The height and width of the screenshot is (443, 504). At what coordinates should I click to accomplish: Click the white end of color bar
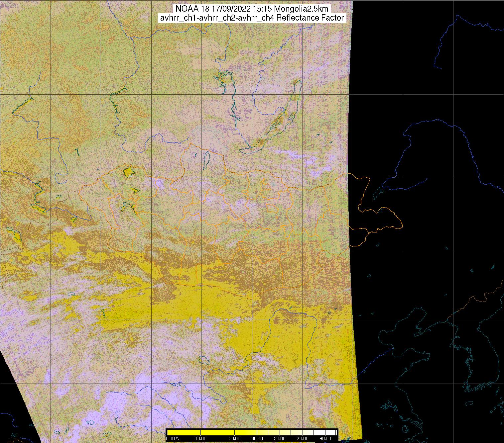click(332, 432)
